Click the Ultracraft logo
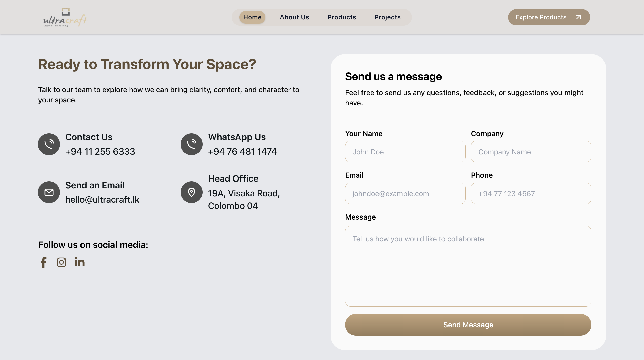 click(x=65, y=17)
